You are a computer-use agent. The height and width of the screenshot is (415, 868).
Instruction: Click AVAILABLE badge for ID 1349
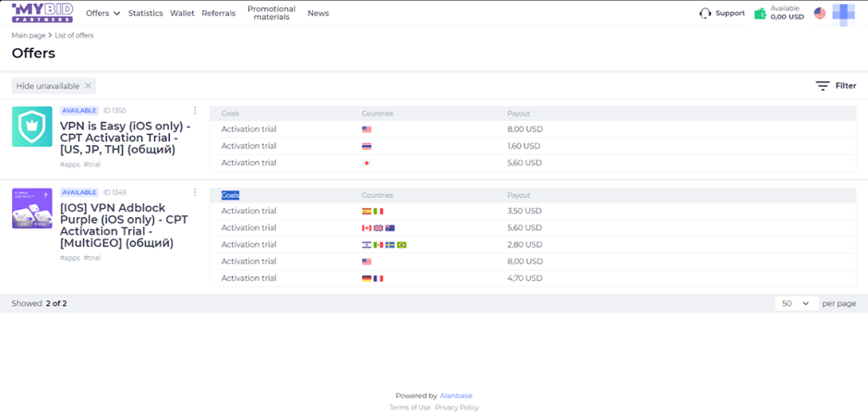pyautogui.click(x=79, y=193)
